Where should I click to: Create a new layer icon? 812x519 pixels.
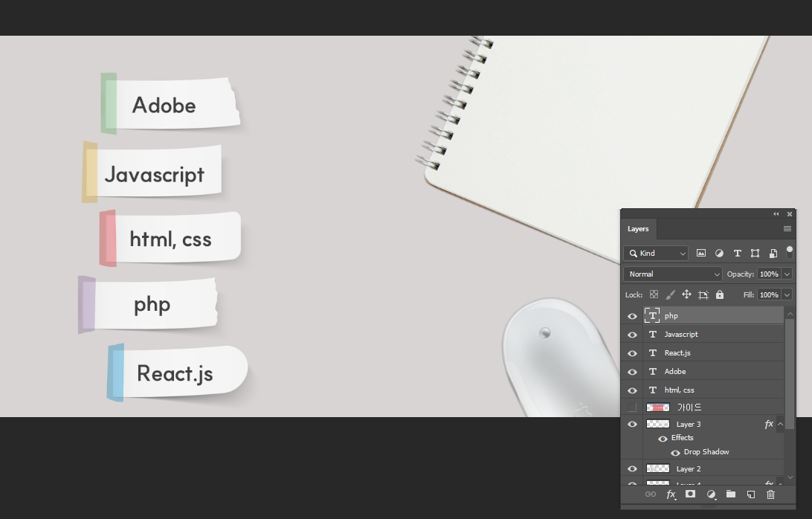pos(751,494)
